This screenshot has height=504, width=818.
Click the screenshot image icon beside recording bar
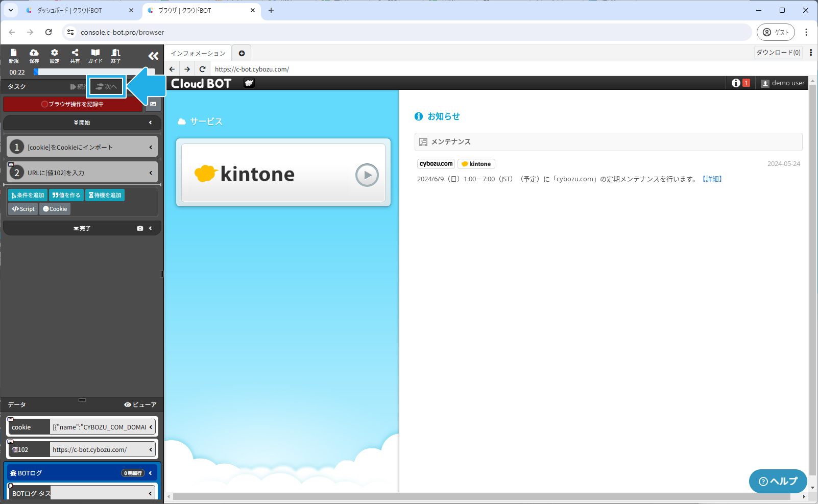pos(153,104)
